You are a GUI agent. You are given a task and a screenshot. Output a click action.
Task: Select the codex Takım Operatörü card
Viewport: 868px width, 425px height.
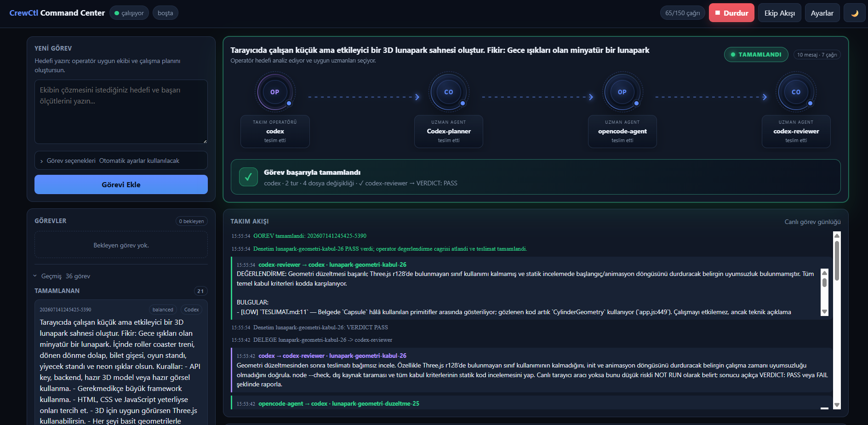[275, 131]
